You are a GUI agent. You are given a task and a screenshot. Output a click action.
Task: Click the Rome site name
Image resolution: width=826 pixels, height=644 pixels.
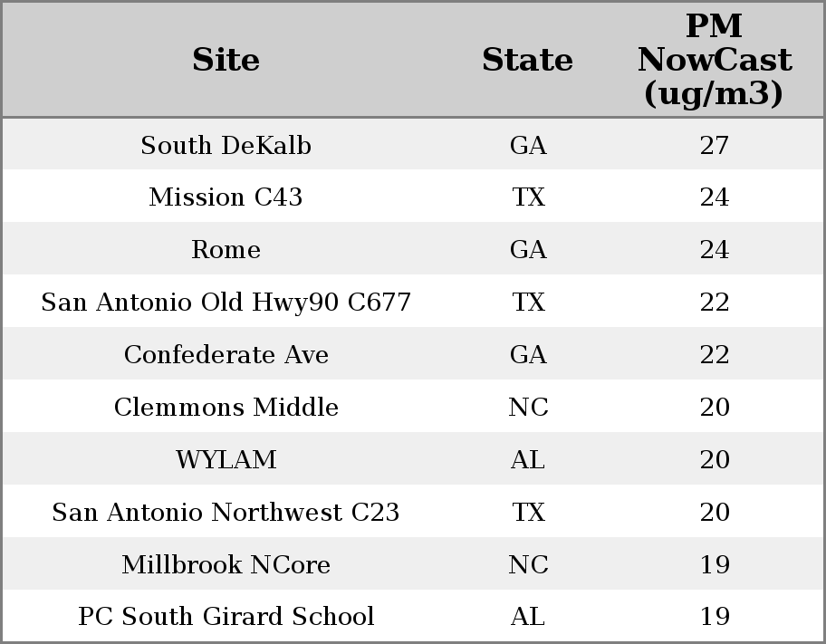pos(226,249)
